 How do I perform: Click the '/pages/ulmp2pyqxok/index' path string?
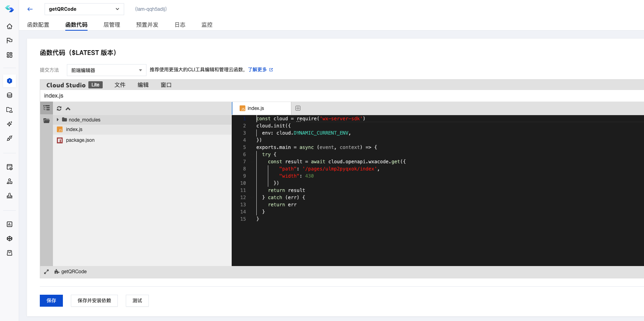coord(340,169)
